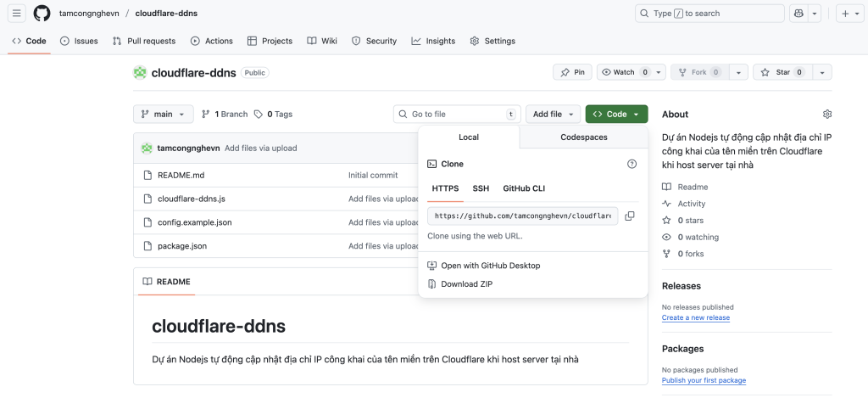Viewport: 868px width, 398px height.
Task: Open the hamburger navigation menu
Action: [x=17, y=13]
